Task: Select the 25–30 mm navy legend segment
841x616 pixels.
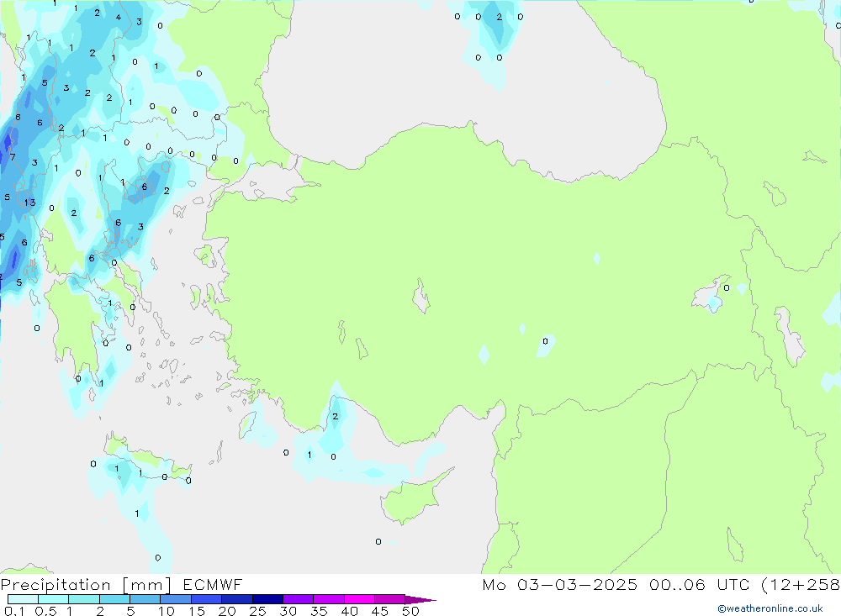Action: click(267, 599)
